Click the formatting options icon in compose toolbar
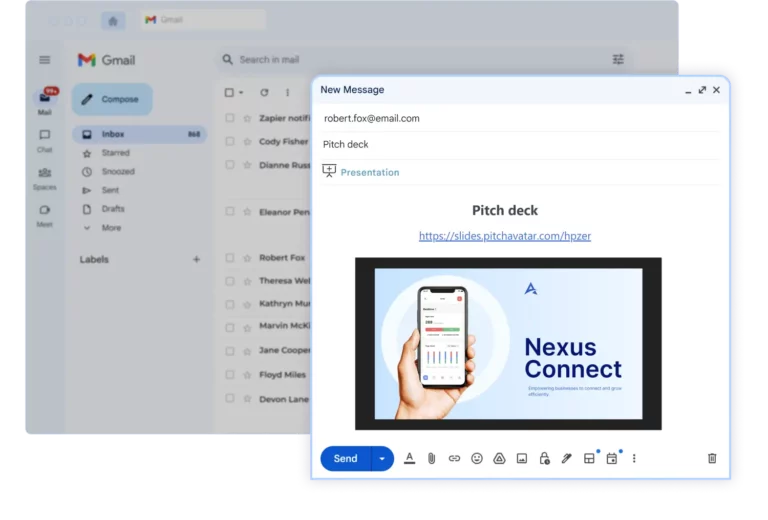768x520 pixels. pos(409,458)
